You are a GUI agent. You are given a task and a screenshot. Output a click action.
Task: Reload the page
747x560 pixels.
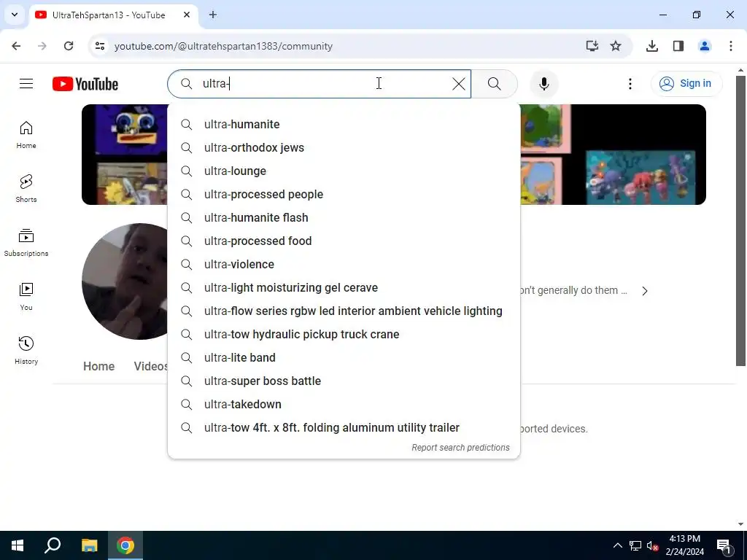[69, 46]
